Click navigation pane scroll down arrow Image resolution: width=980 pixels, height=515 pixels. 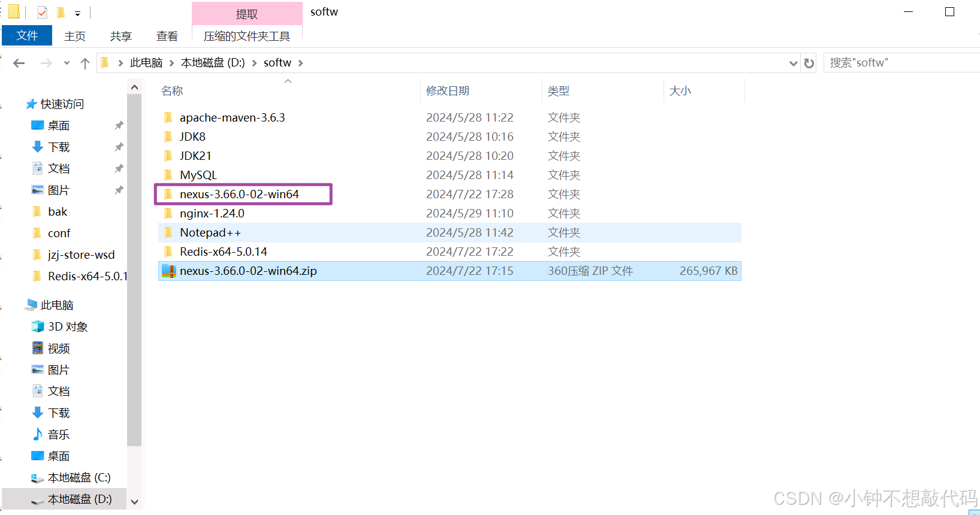134,502
